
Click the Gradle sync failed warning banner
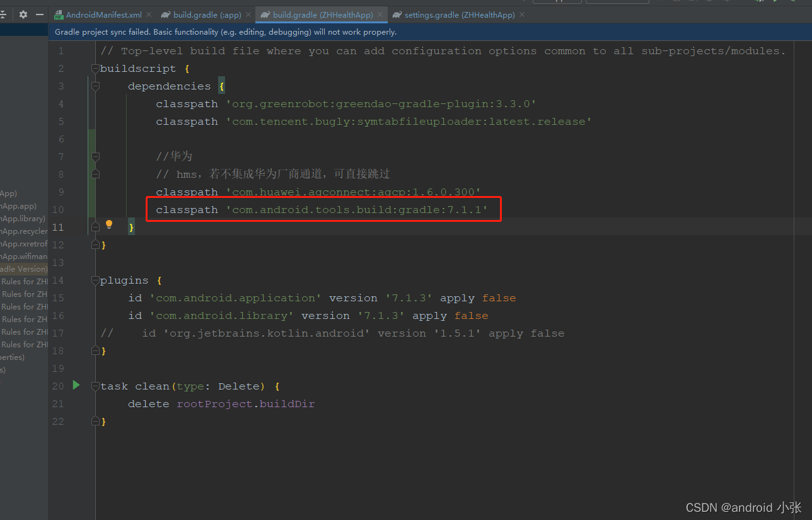pos(252,32)
